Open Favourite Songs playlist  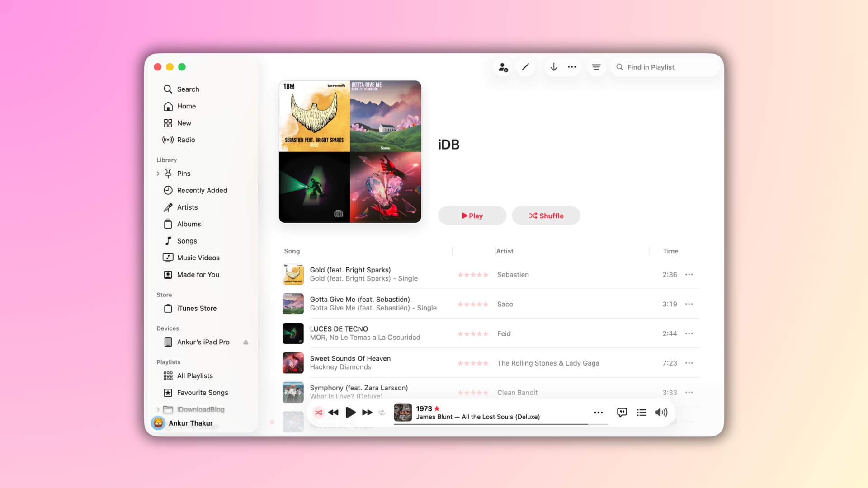[x=203, y=393]
